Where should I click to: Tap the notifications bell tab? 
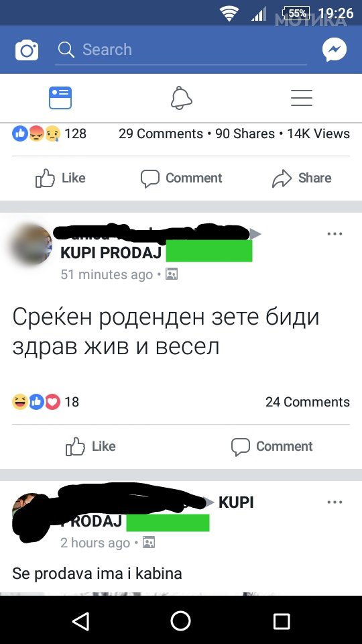click(182, 98)
